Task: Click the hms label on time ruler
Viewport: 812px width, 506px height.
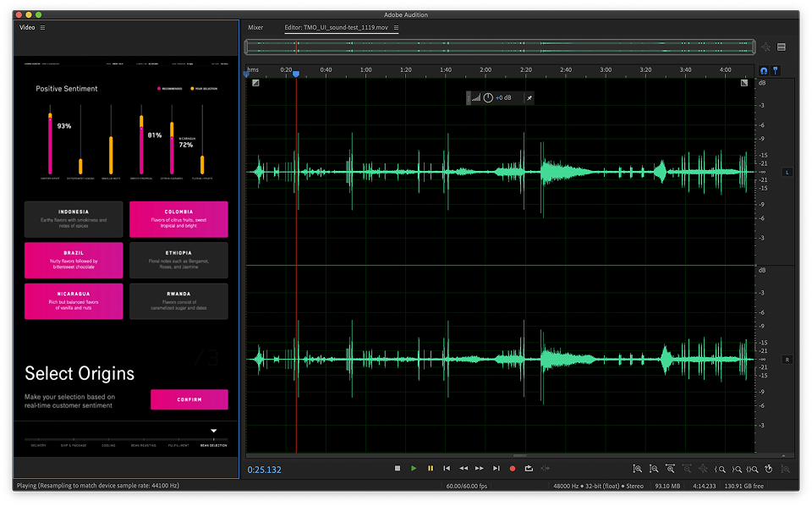Action: click(253, 70)
